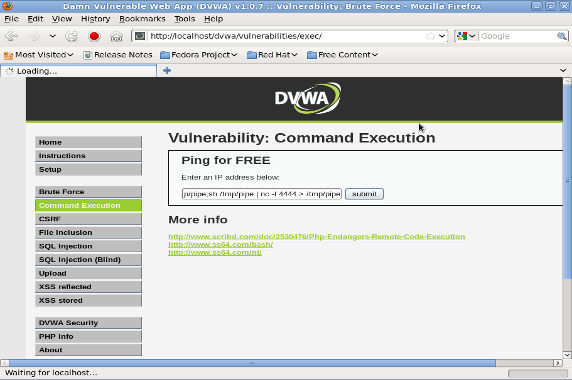
Task: Open the File Inclusion sidebar item
Action: (x=88, y=233)
